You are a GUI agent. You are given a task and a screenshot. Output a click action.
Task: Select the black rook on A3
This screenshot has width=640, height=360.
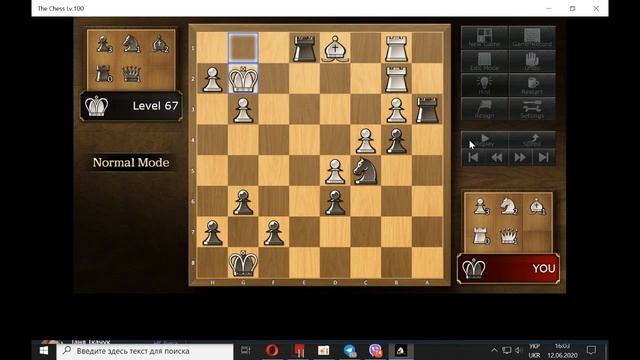tap(427, 109)
